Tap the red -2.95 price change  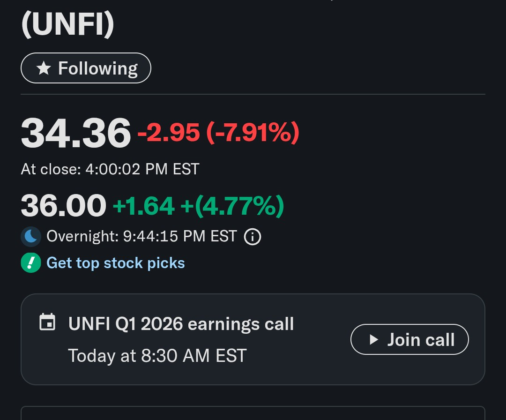click(x=169, y=133)
